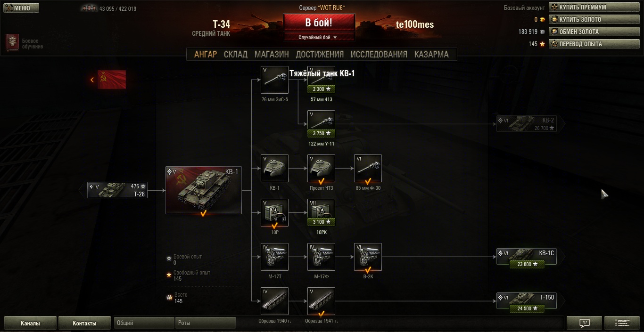Research the 122 мм У-11 gun module
The height and width of the screenshot is (332, 644).
click(x=321, y=124)
